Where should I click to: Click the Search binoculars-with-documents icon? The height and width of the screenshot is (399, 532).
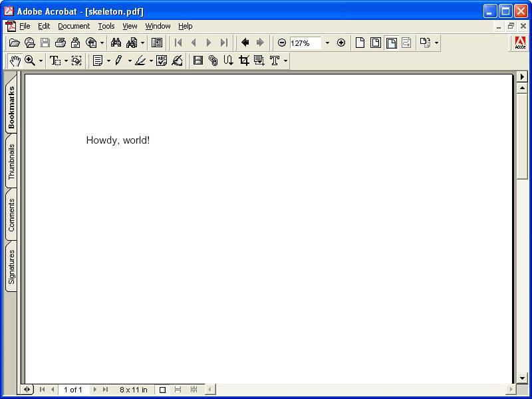[132, 43]
